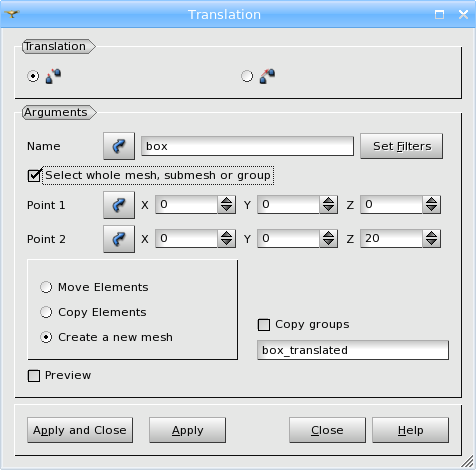Open the Set Filters dialog

pyautogui.click(x=402, y=146)
